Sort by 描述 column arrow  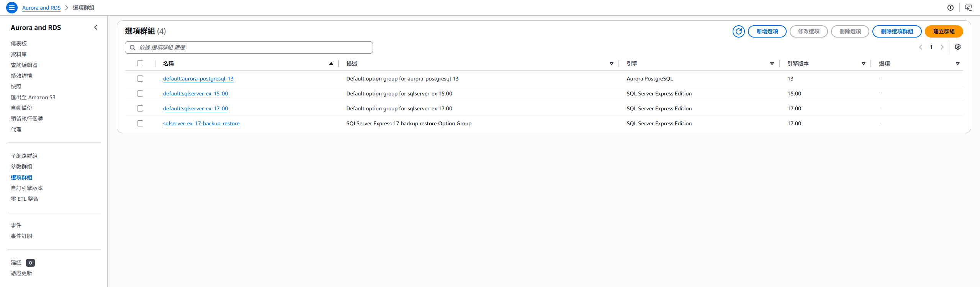[x=612, y=64]
